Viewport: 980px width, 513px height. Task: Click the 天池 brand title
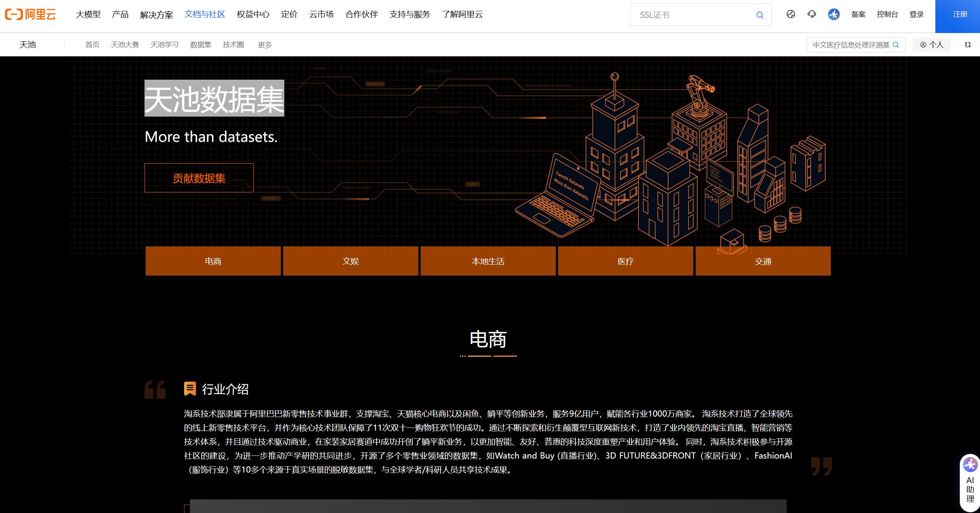[28, 45]
